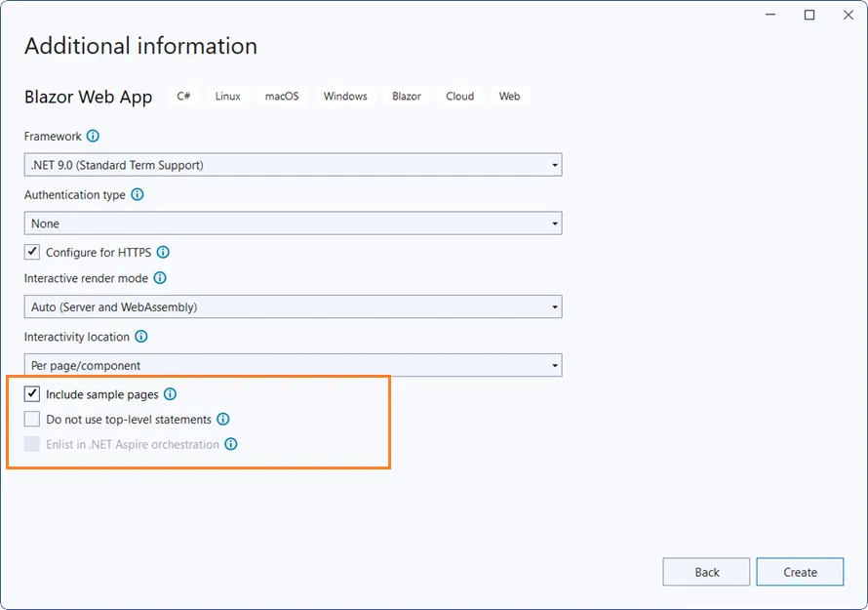Open the Authentication type dropdown
The width and height of the screenshot is (868, 610).
click(x=293, y=223)
